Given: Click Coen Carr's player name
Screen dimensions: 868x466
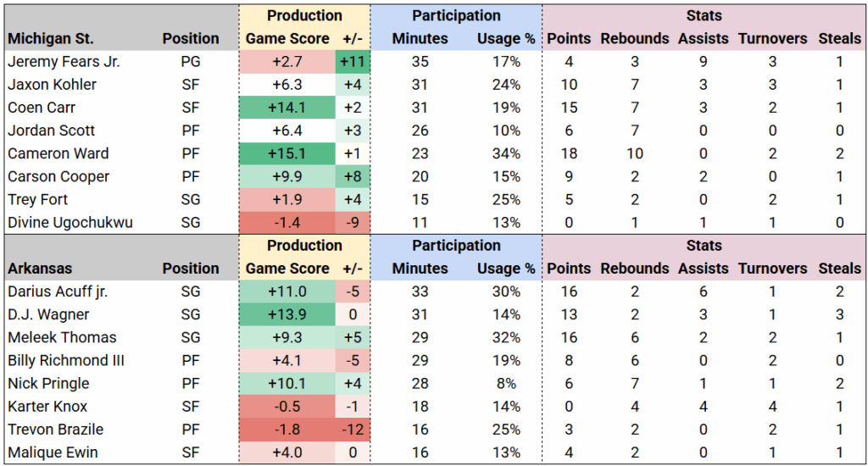Looking at the screenshot, I should [42, 108].
